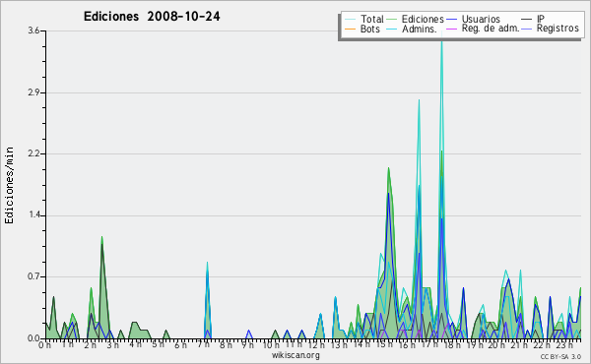
Task: Click the Bots orange legend line
Action: [350, 29]
